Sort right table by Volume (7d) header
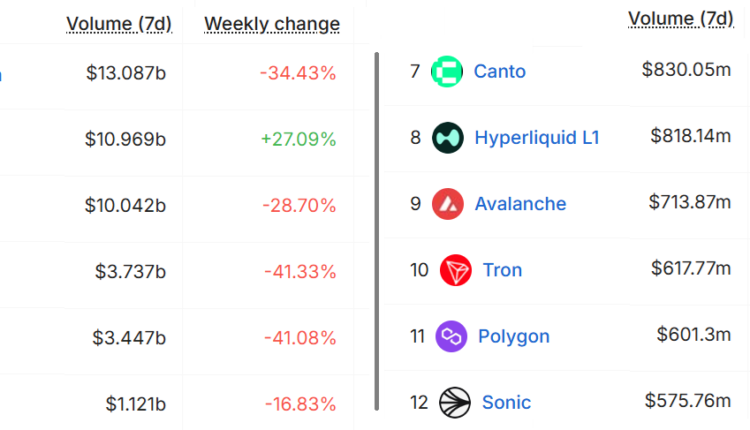Image resolution: width=750 pixels, height=430 pixels. click(x=681, y=19)
